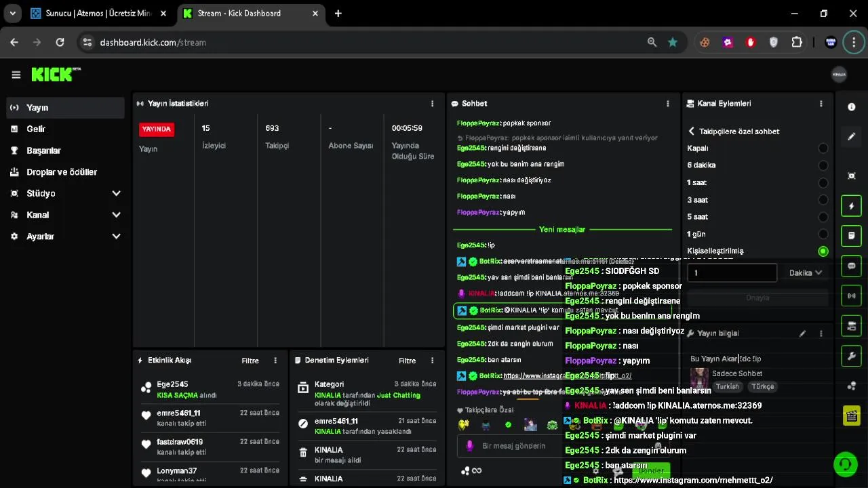
Task: Open Filtre in Denetim Eylemleri panel
Action: coord(407,361)
